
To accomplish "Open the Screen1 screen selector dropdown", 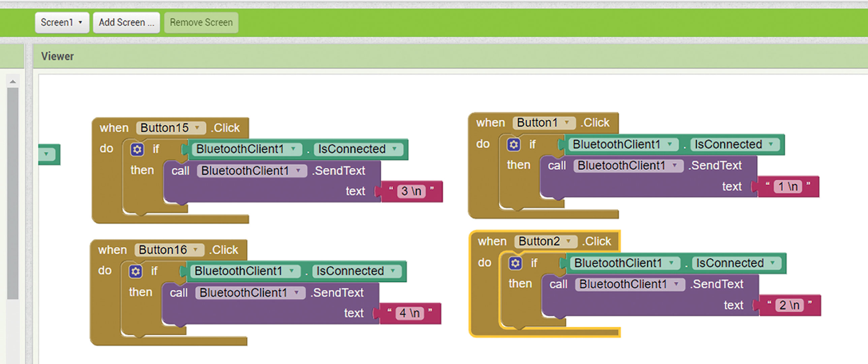I will (62, 23).
